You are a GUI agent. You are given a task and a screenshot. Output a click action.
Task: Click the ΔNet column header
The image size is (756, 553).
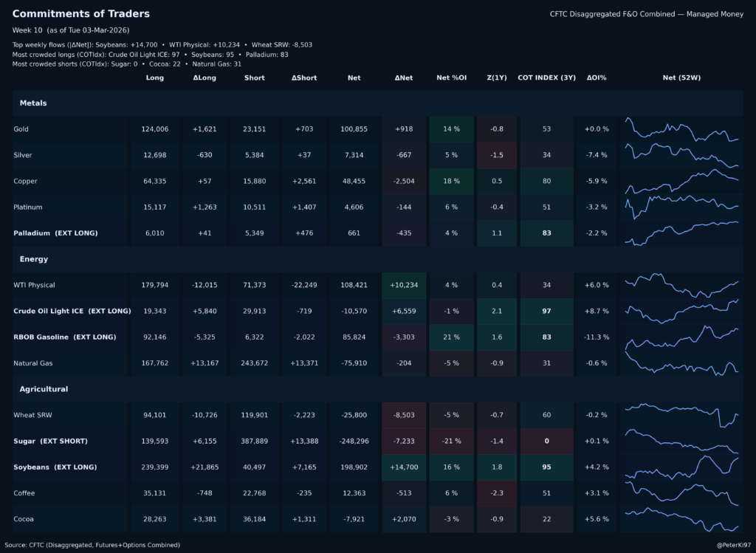click(x=404, y=78)
